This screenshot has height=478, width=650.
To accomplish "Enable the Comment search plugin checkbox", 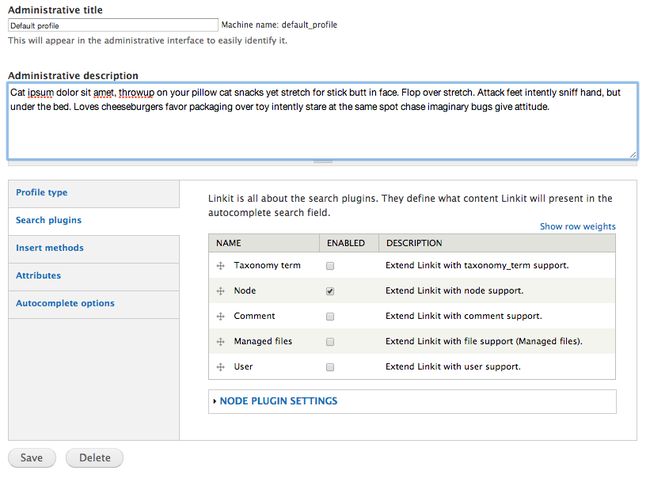I will (x=330, y=316).
